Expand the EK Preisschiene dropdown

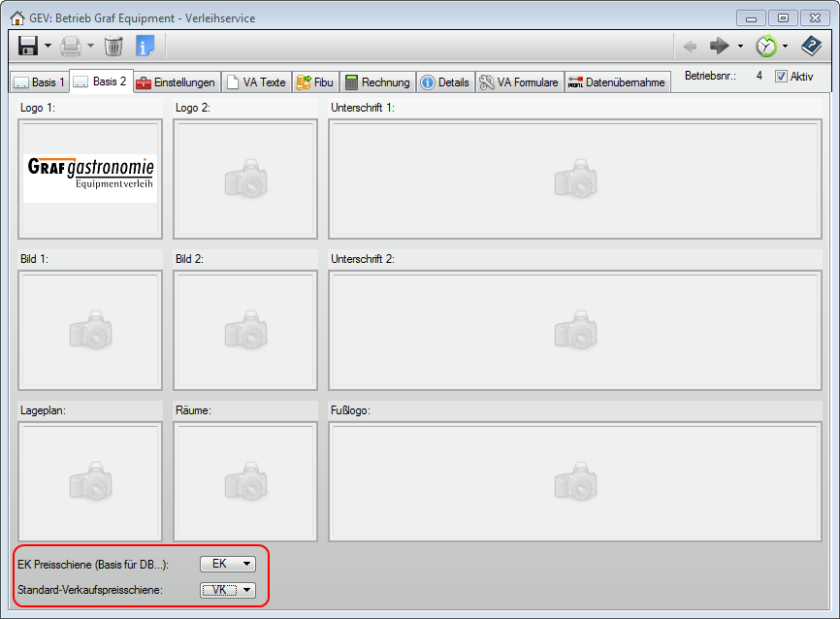(x=228, y=564)
